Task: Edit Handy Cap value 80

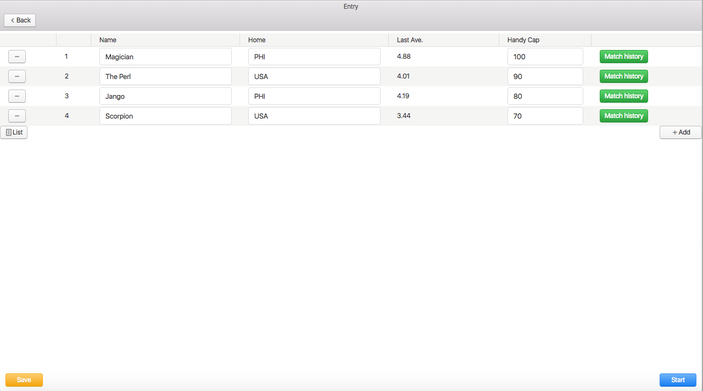Action: point(545,96)
